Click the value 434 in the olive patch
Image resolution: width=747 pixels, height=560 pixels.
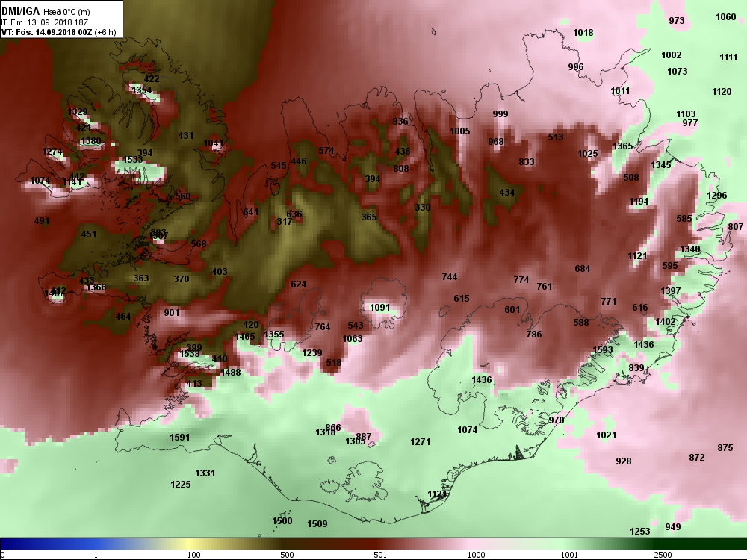pyautogui.click(x=507, y=193)
